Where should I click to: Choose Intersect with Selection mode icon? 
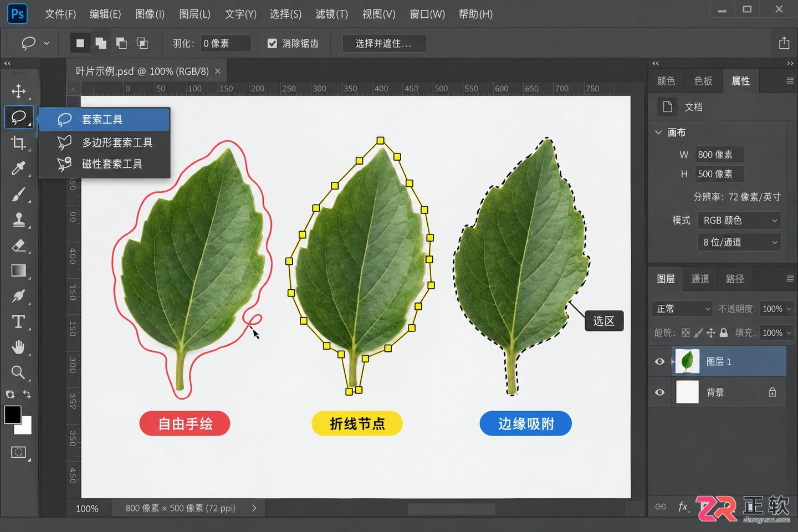point(142,43)
